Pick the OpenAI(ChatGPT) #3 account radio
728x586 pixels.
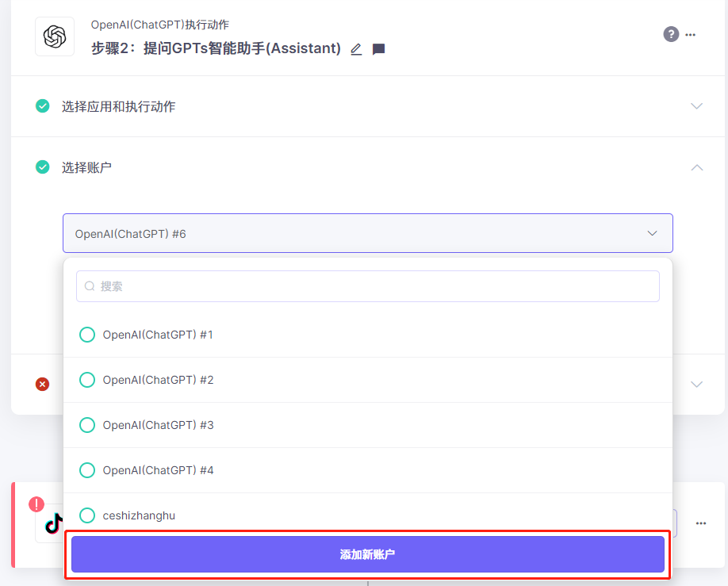(x=87, y=425)
